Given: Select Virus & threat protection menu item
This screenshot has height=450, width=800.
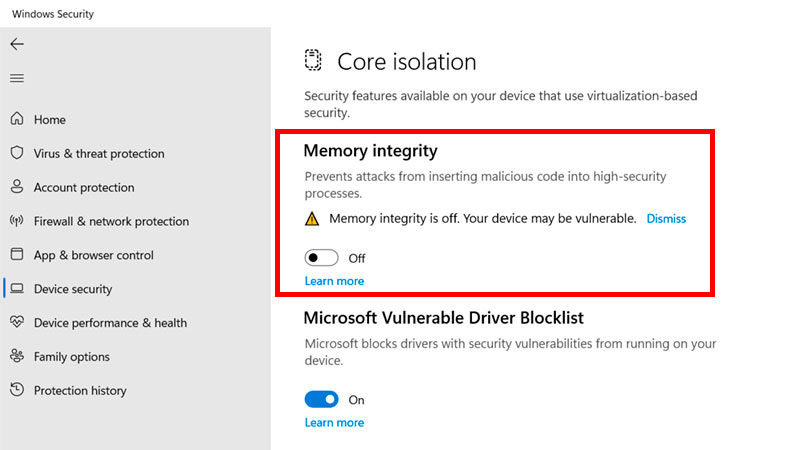Looking at the screenshot, I should tap(99, 153).
